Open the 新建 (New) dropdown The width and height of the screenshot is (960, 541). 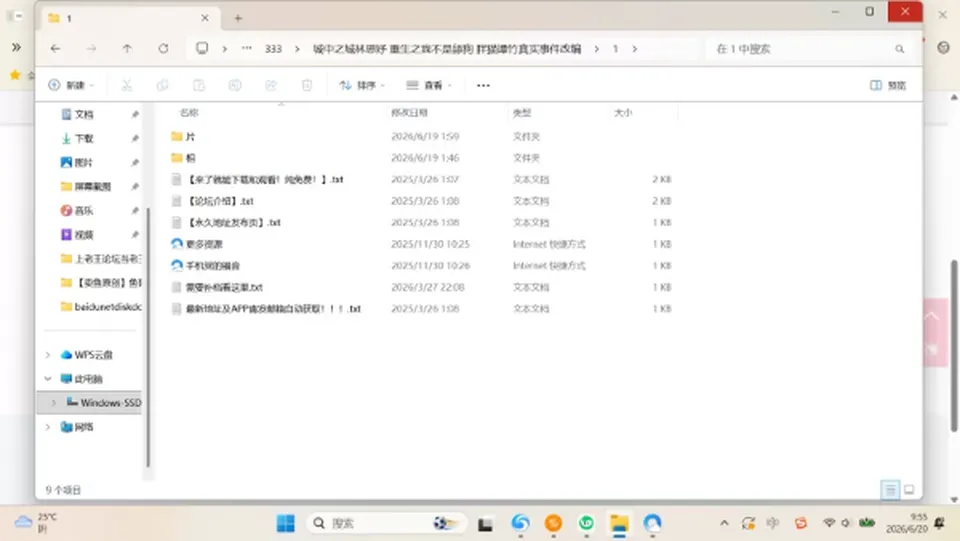pos(71,85)
